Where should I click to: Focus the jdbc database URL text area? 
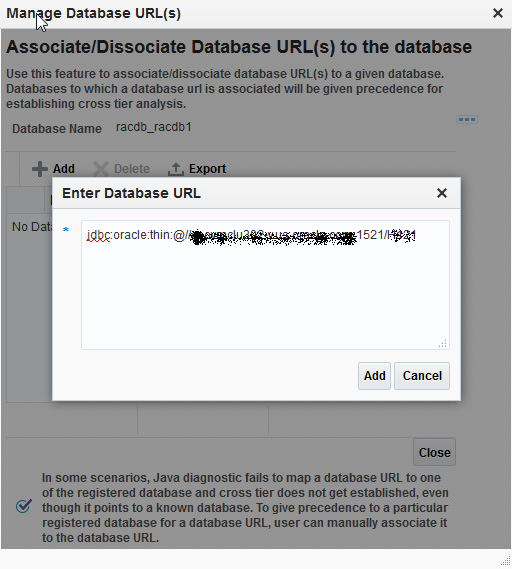point(265,285)
